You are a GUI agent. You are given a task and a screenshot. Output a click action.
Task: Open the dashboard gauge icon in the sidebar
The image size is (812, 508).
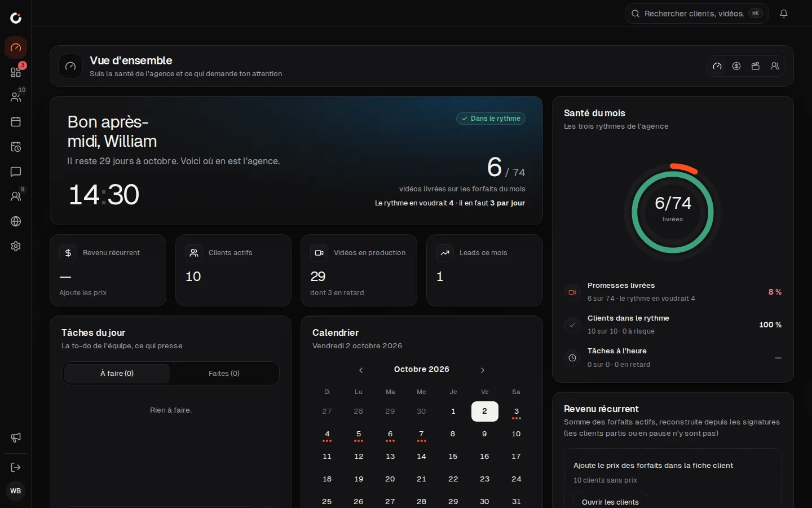pos(16,47)
